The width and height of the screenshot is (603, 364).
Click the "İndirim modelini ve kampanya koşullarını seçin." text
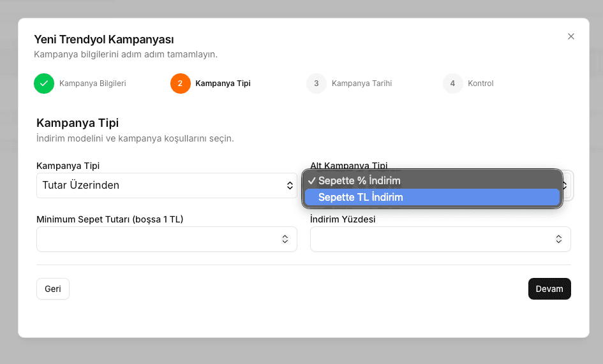tap(135, 138)
